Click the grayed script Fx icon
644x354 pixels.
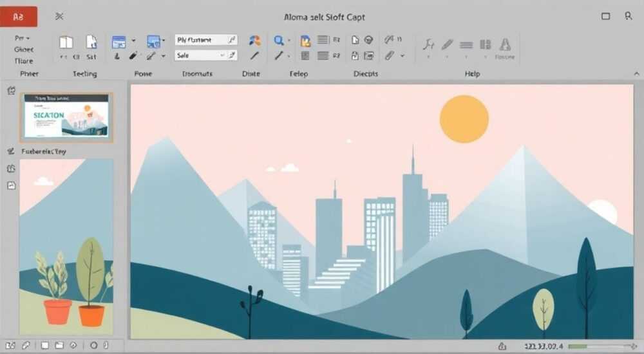[x=428, y=44]
